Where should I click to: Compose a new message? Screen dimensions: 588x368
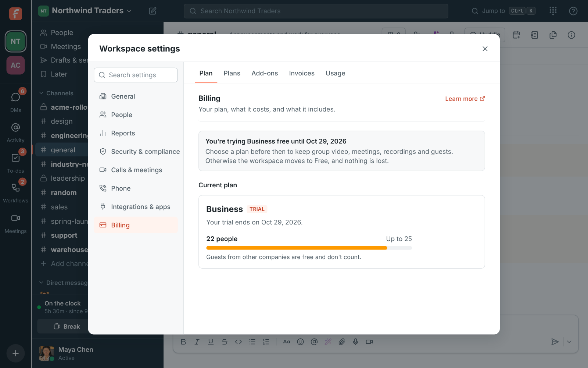click(x=153, y=11)
